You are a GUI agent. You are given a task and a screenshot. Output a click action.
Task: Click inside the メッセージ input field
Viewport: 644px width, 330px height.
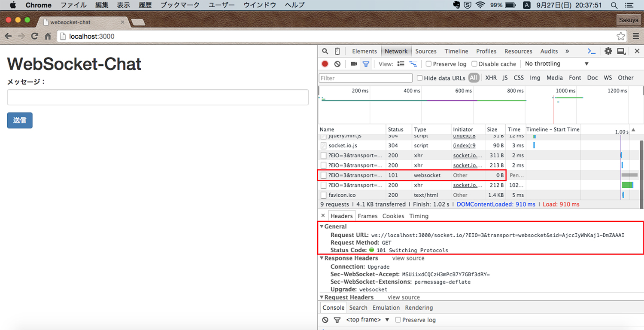[158, 97]
